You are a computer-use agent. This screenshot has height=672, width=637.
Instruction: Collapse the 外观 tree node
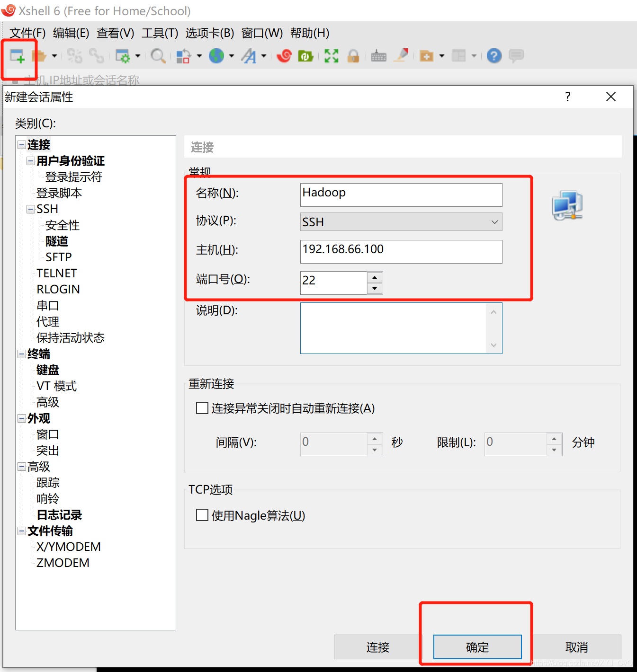[22, 418]
